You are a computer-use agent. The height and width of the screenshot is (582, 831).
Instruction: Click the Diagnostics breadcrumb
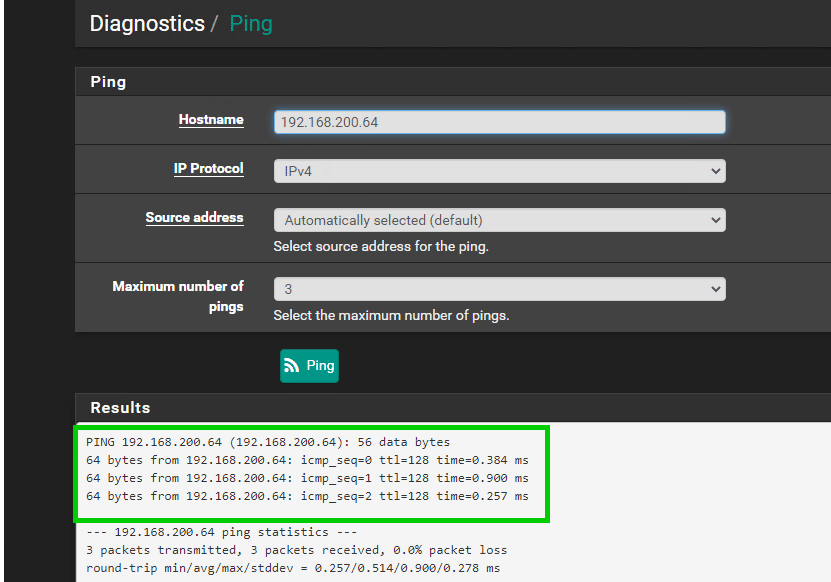[x=147, y=24]
